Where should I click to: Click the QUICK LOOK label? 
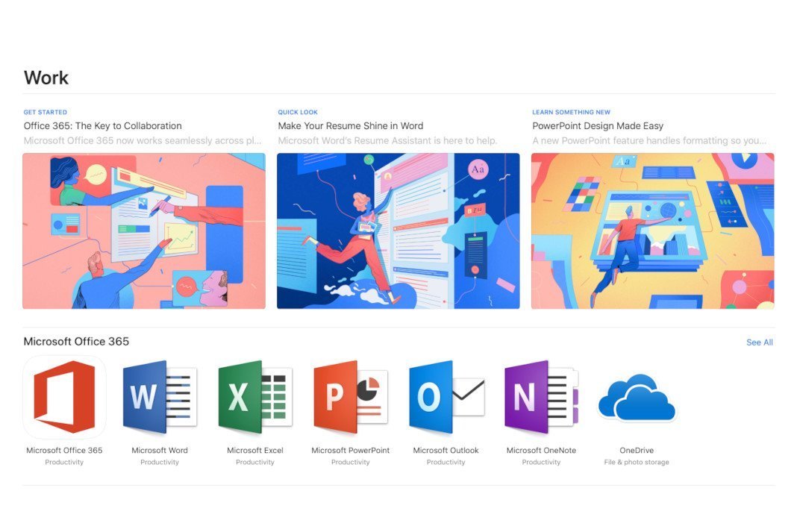pos(297,112)
